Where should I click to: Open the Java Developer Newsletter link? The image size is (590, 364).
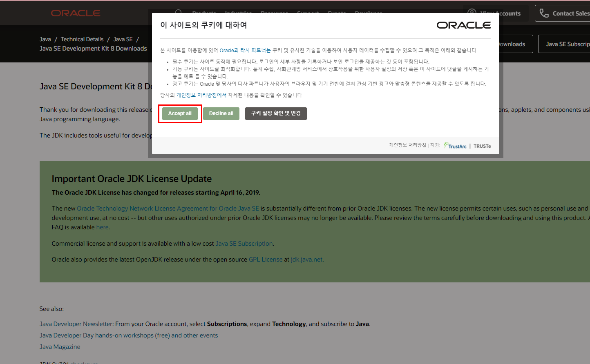(x=76, y=324)
